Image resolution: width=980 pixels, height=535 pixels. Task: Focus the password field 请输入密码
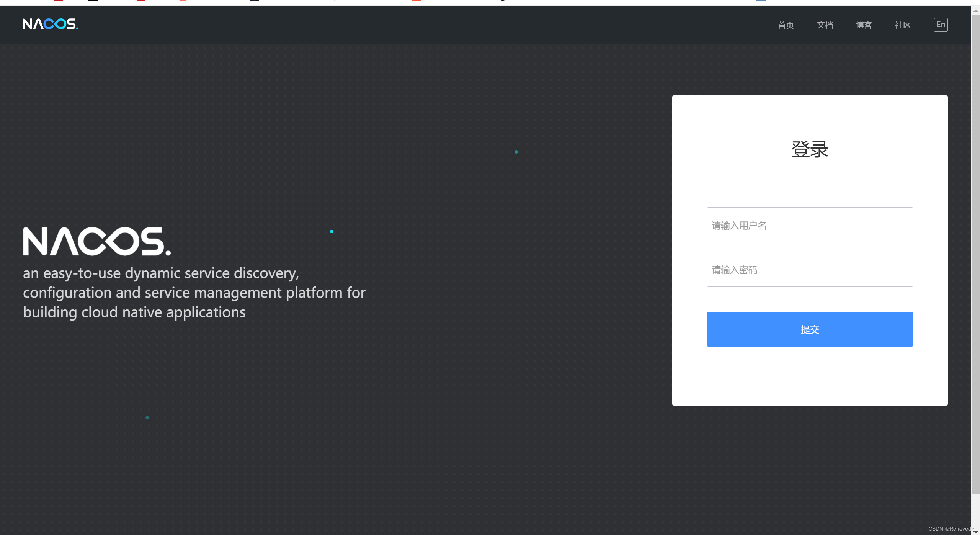[x=810, y=270]
